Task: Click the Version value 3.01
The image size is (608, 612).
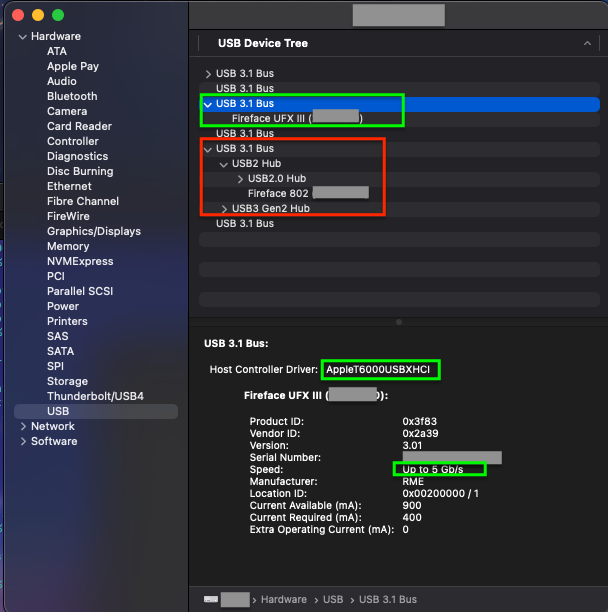Action: (412, 446)
